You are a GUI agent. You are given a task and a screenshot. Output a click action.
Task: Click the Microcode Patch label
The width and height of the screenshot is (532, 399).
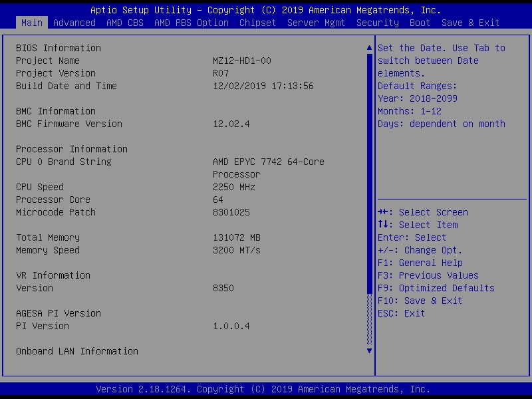(x=56, y=212)
